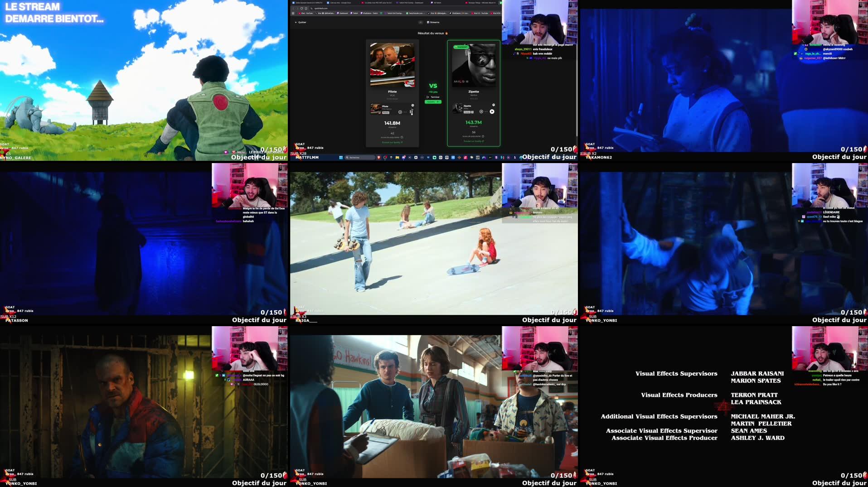
Task: Open the site information padlock in the address bar
Action: (x=312, y=8)
